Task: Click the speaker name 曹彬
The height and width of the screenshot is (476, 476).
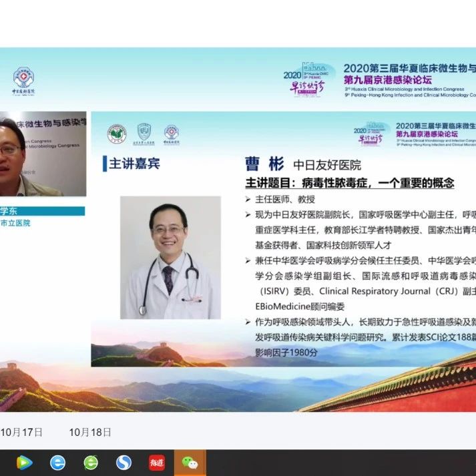Action: point(265,165)
